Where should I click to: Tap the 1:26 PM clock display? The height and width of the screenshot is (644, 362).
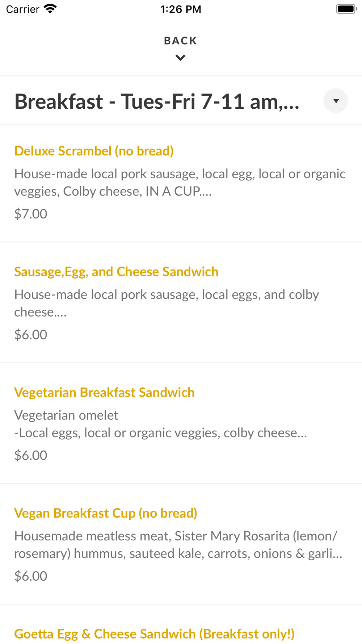(181, 9)
